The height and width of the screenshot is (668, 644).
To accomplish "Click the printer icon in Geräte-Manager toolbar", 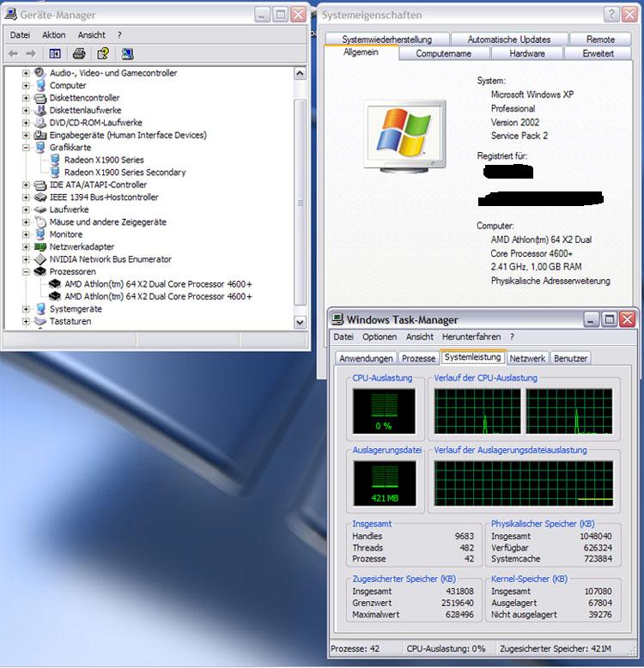I will click(x=79, y=54).
